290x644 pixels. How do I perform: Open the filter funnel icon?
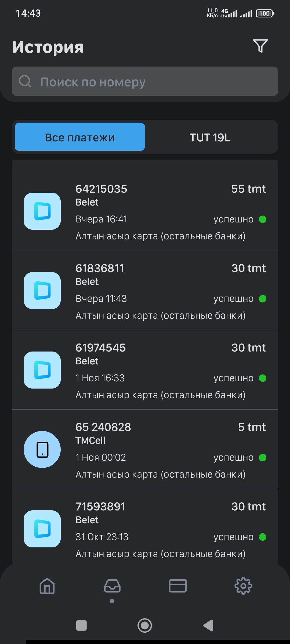coord(260,46)
